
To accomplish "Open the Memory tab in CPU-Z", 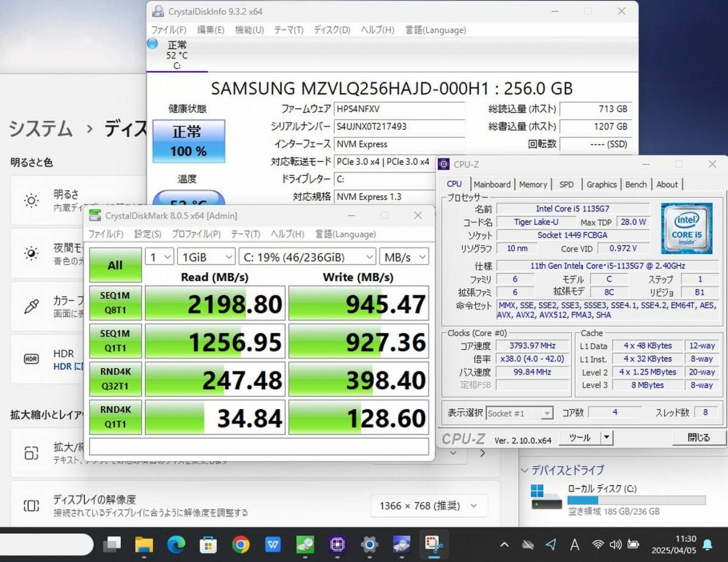I will tap(533, 184).
